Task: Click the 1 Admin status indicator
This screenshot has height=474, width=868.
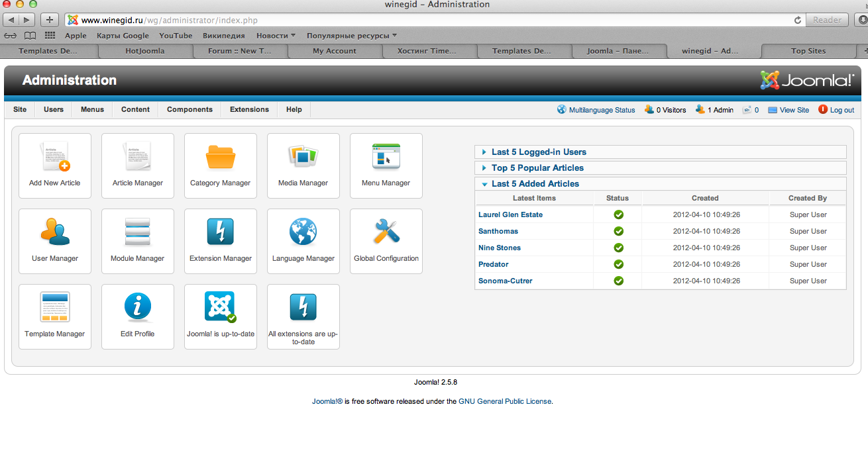Action: [x=714, y=110]
